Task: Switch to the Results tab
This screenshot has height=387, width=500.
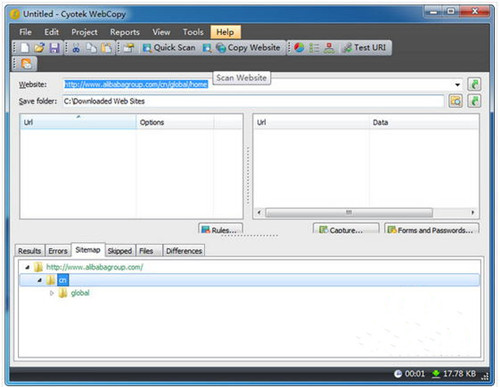Action: [30, 251]
